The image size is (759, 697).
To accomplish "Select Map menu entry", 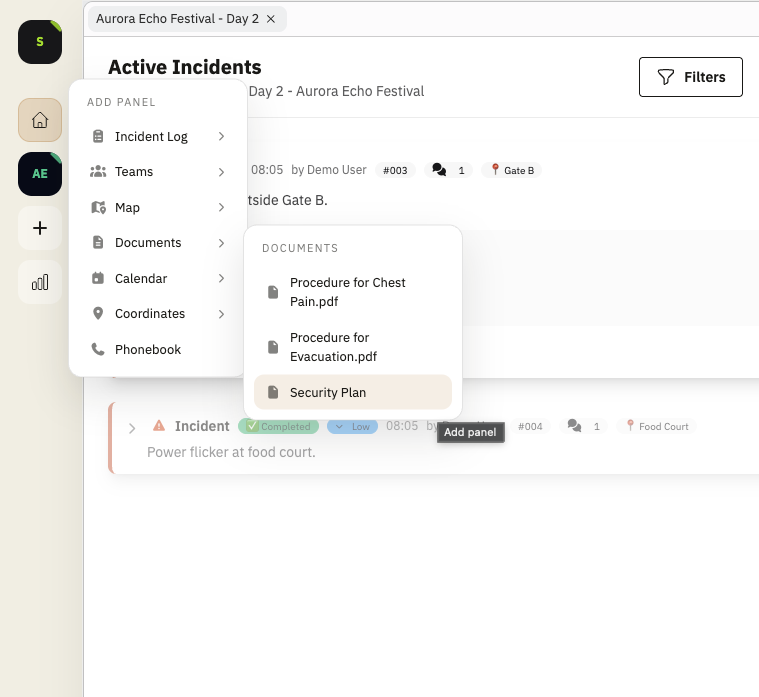I will click(158, 207).
